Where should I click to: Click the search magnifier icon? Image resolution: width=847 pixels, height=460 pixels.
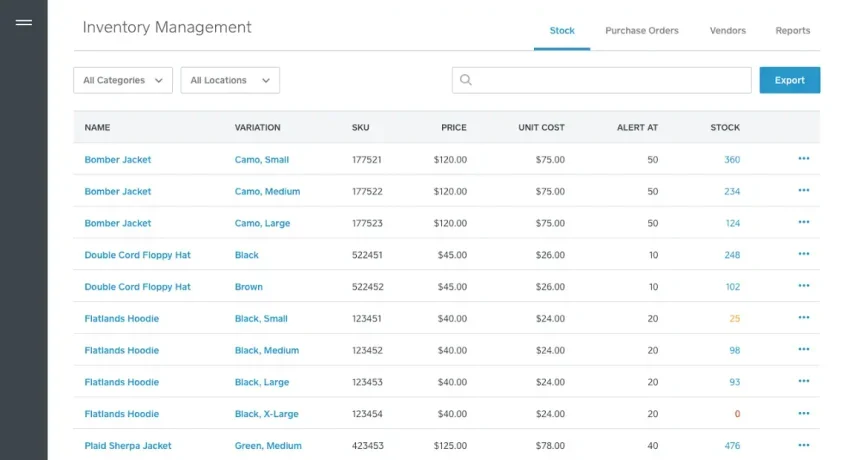click(x=466, y=80)
